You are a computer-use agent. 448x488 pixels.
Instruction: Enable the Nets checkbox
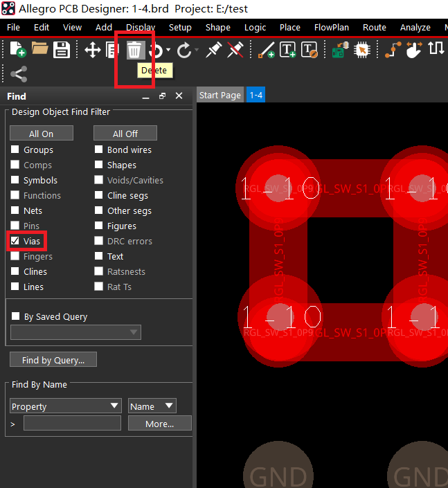(x=15, y=210)
